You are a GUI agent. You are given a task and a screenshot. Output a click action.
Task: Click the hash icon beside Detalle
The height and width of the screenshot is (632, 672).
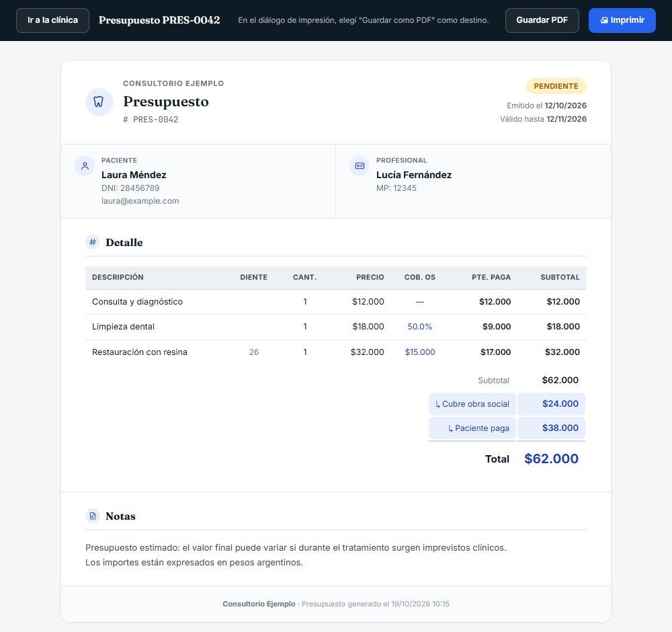pyautogui.click(x=93, y=242)
